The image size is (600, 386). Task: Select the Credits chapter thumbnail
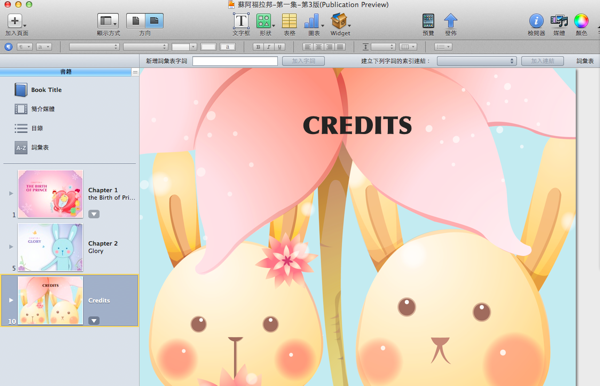point(50,300)
